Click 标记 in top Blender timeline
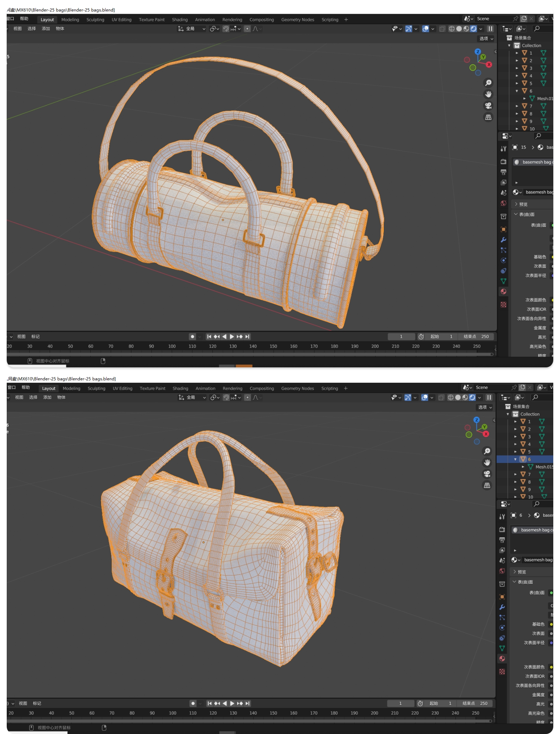The image size is (560, 734). (x=35, y=337)
